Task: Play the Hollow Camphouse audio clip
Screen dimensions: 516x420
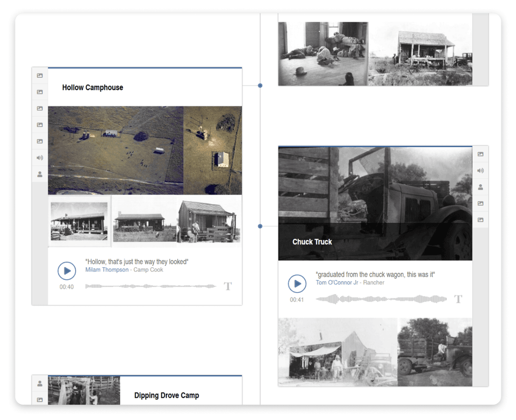Action: coord(67,271)
